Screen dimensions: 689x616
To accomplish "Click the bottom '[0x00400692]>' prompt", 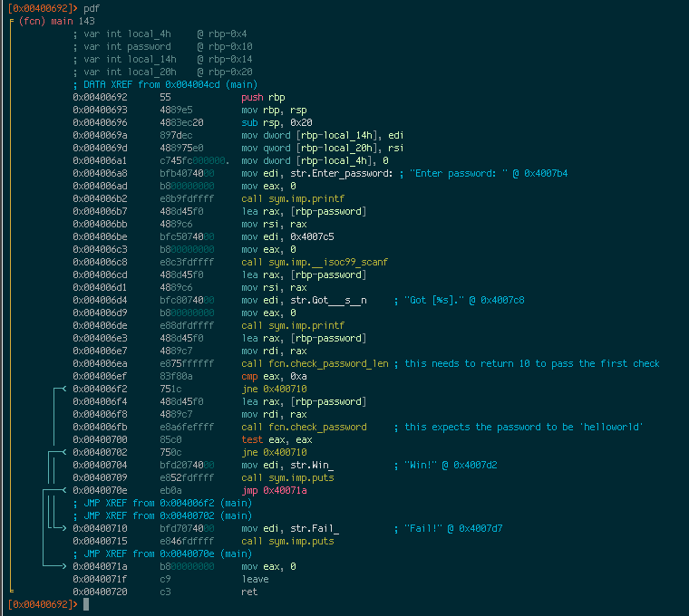I will pos(44,604).
